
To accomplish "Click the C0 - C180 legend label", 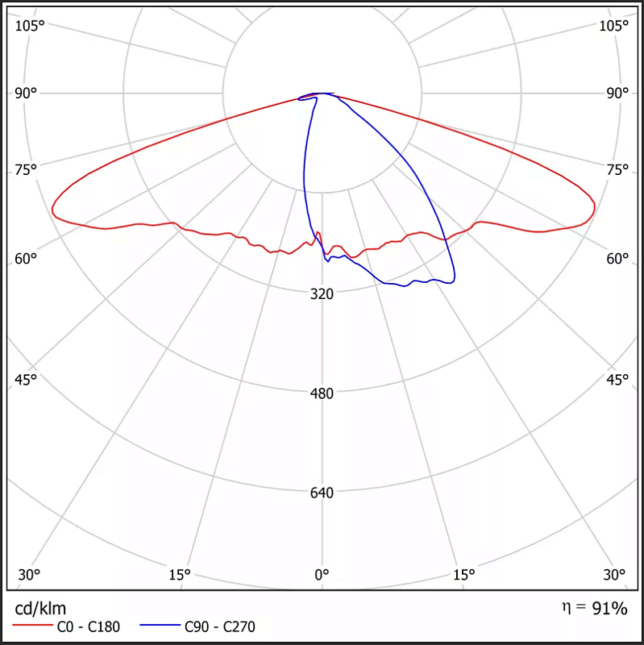I will point(89,626).
